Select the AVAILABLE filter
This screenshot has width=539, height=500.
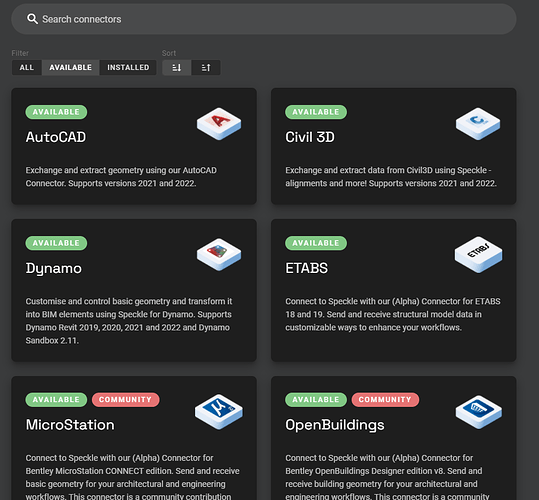70,67
